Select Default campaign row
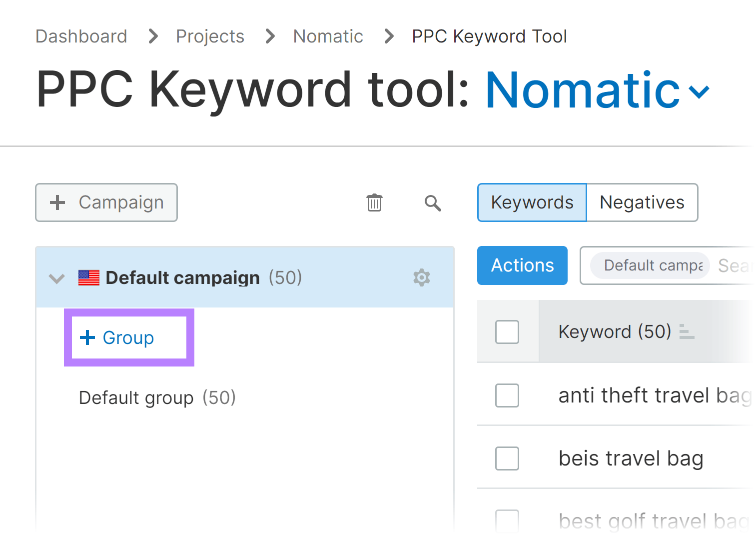 click(245, 277)
